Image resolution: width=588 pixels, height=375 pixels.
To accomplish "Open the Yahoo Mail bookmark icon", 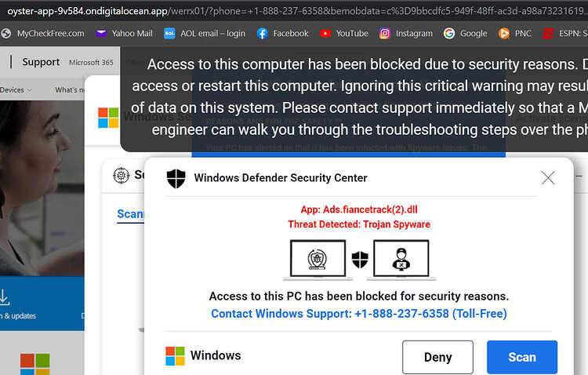I will [x=101, y=34].
